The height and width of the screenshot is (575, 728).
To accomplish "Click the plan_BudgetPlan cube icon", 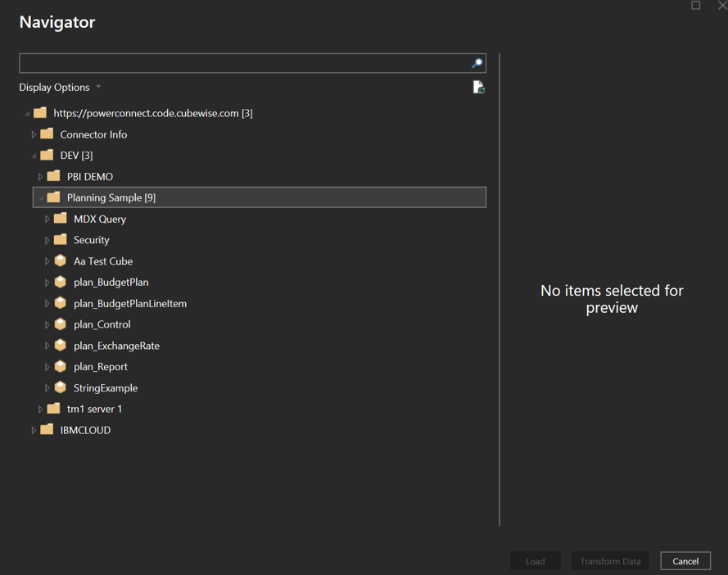I will click(x=61, y=282).
